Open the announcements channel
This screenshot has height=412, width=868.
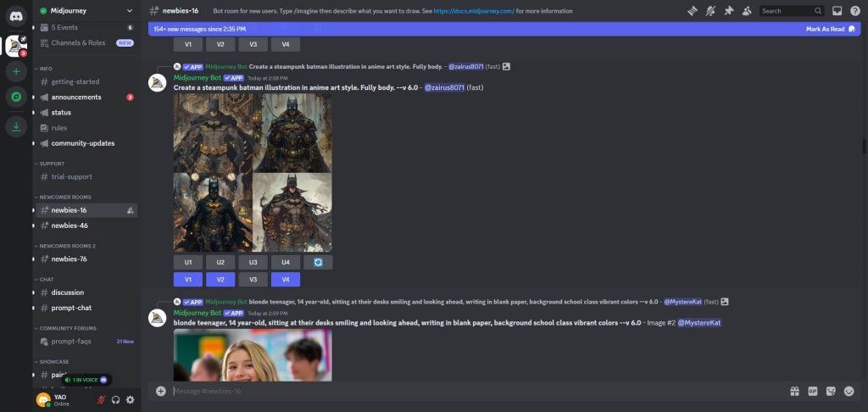pos(76,97)
